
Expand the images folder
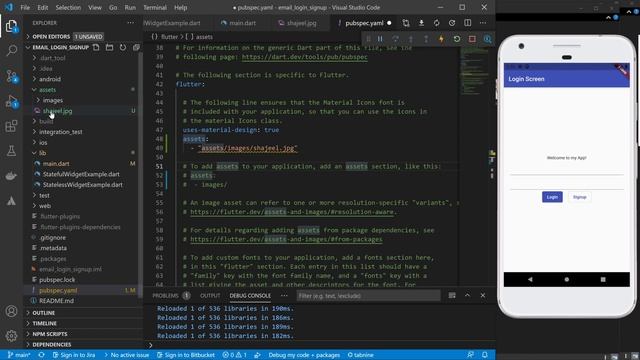click(x=53, y=100)
